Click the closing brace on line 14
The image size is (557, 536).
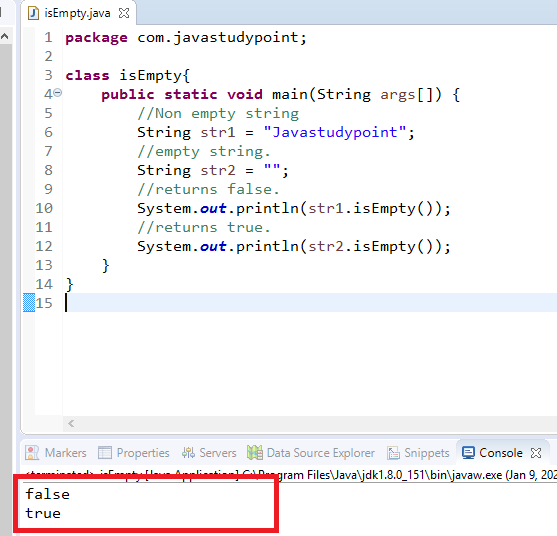click(x=70, y=285)
